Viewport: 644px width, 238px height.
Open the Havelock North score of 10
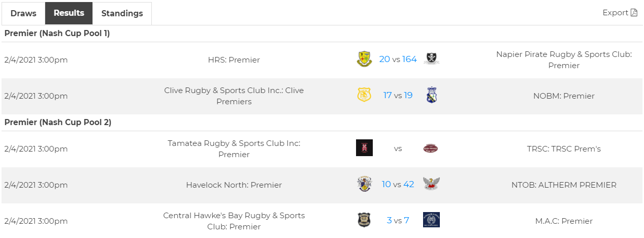pyautogui.click(x=387, y=185)
